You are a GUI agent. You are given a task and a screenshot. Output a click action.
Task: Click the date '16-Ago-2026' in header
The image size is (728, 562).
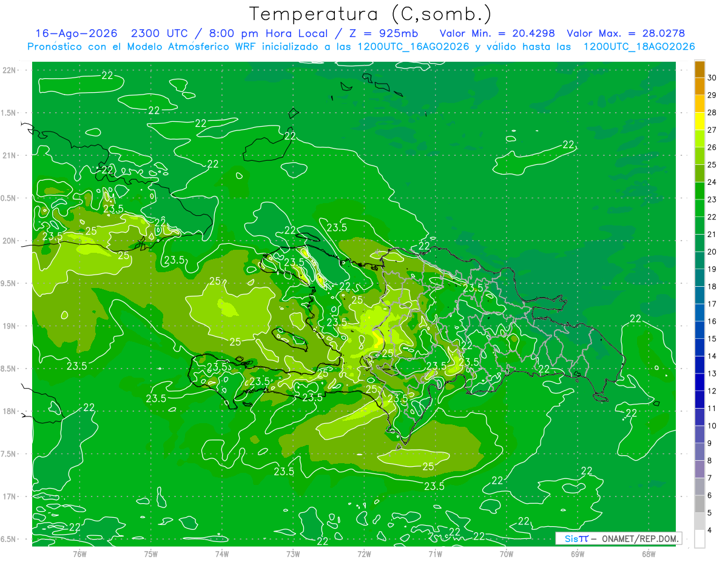(76, 33)
